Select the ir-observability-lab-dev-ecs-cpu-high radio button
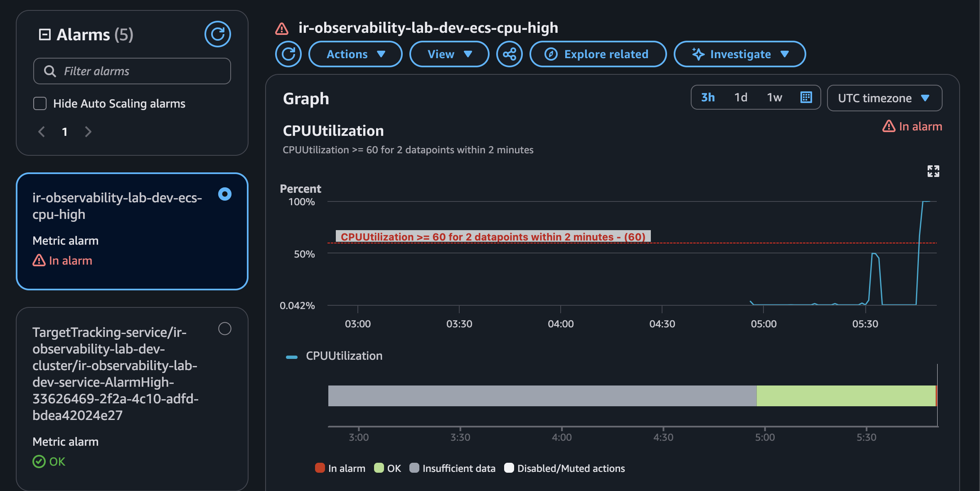Image resolution: width=980 pixels, height=491 pixels. [x=225, y=194]
